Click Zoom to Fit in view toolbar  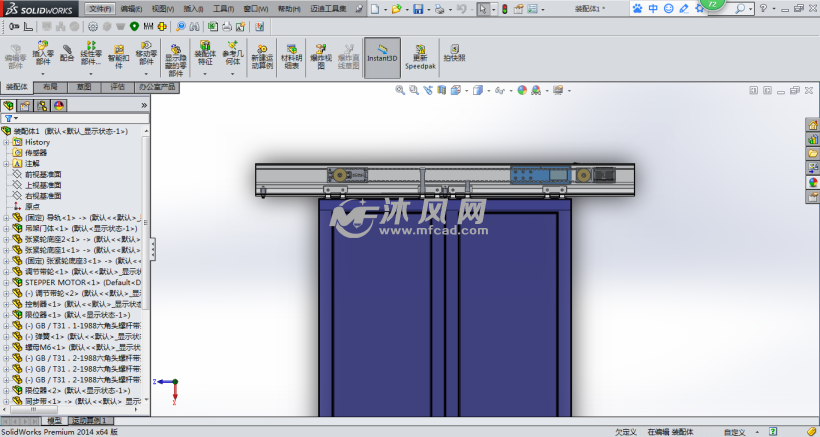[x=400, y=90]
